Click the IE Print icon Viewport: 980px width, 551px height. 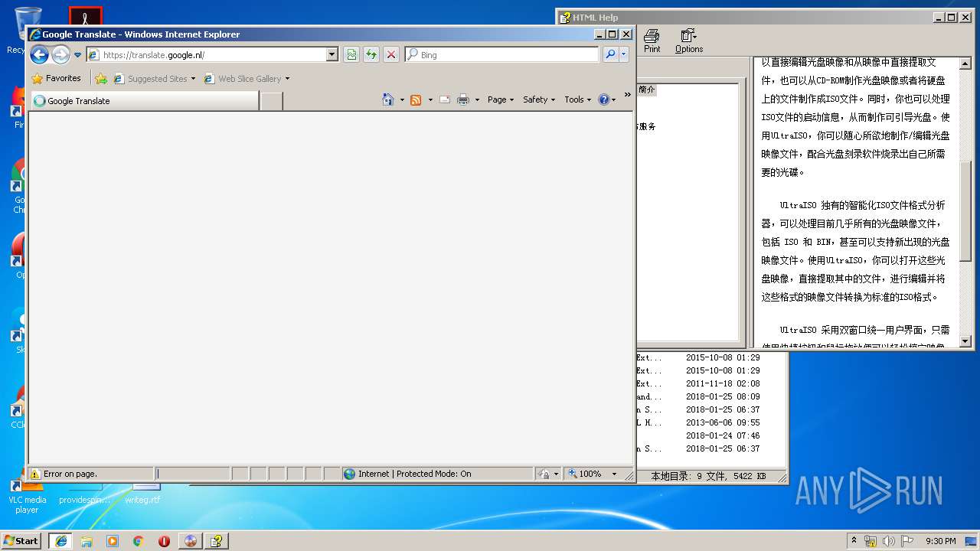coord(463,99)
